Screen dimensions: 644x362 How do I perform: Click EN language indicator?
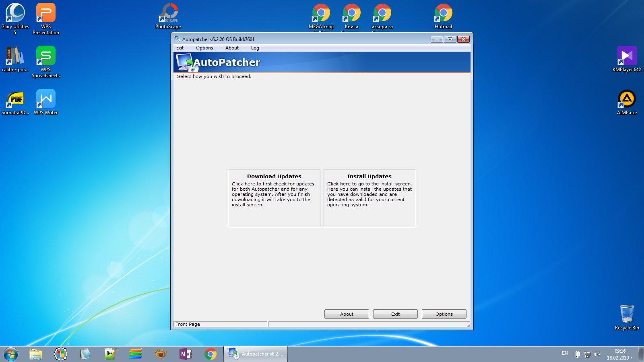coord(565,353)
